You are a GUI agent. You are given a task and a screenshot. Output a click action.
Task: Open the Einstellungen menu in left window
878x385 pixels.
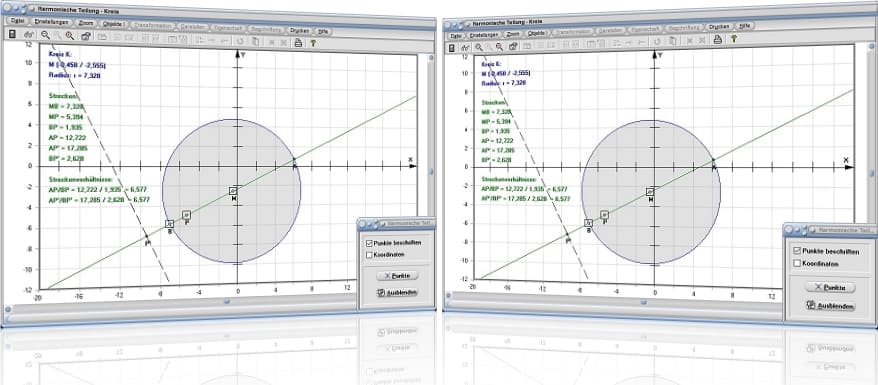click(x=51, y=22)
